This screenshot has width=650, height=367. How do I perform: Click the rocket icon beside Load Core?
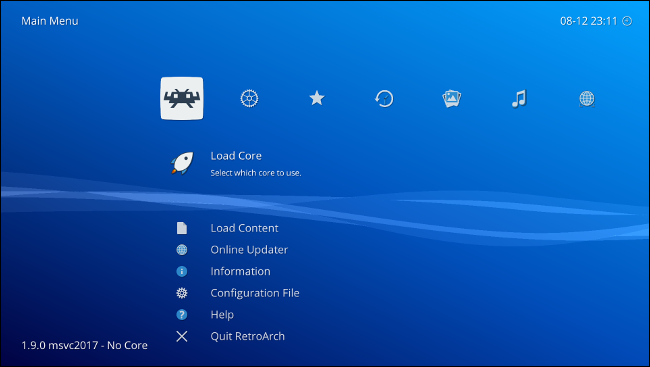tap(182, 163)
